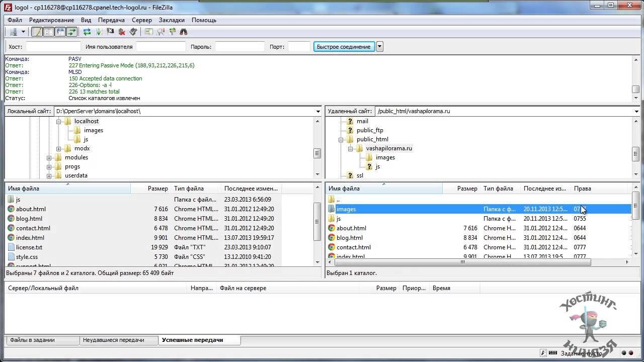Open quick connect history dropdown arrow
Image resolution: width=644 pixels, height=362 pixels.
click(380, 47)
